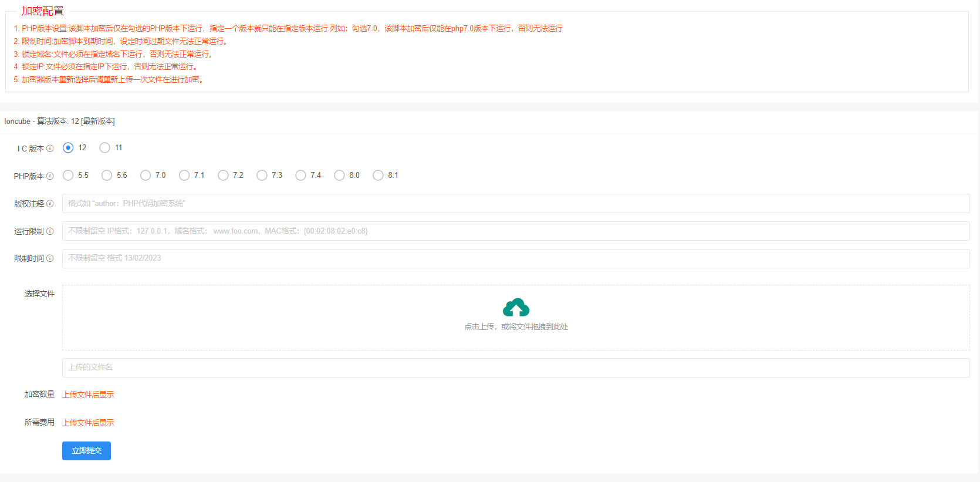
Task: Click the Ioncube 算法版本 12 heading
Action: point(59,122)
